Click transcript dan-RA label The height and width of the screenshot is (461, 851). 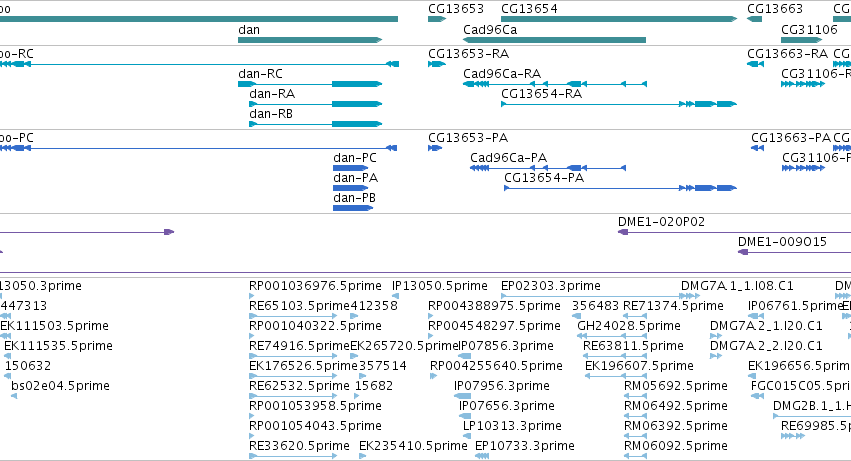click(x=272, y=94)
